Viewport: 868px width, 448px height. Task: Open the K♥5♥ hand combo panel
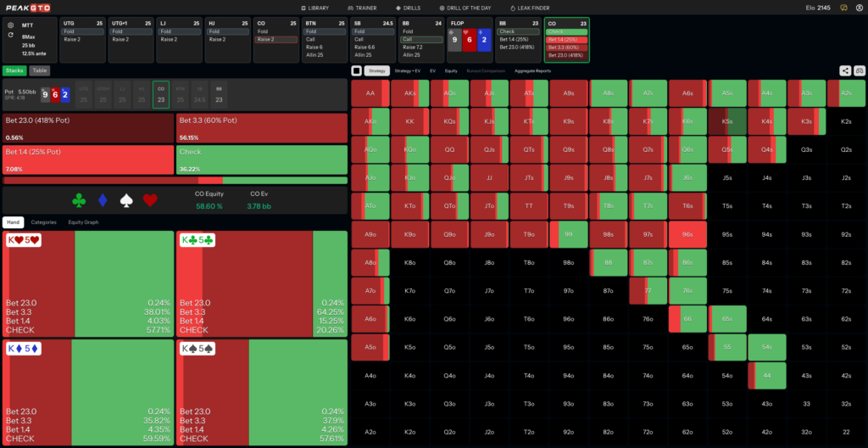point(88,284)
